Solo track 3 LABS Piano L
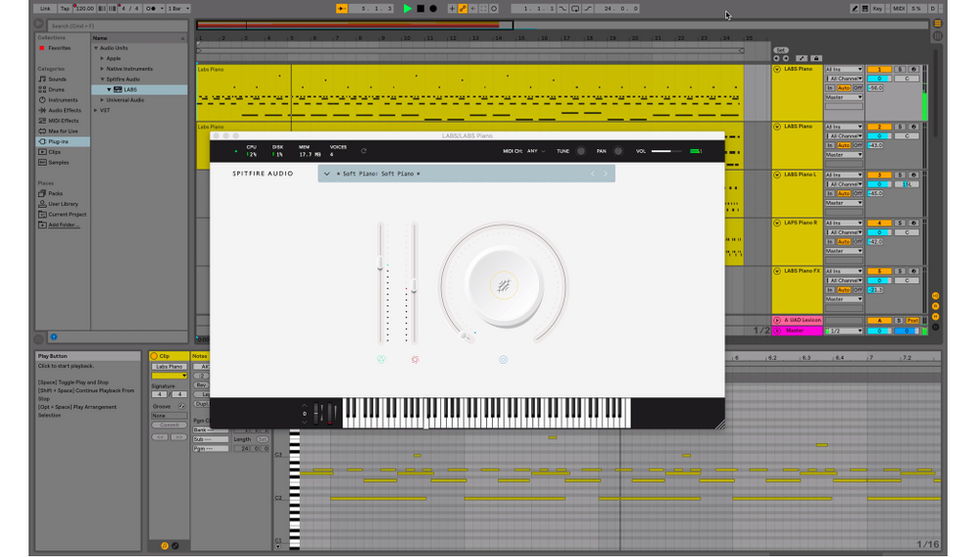This screenshot has width=980, height=557. [900, 175]
